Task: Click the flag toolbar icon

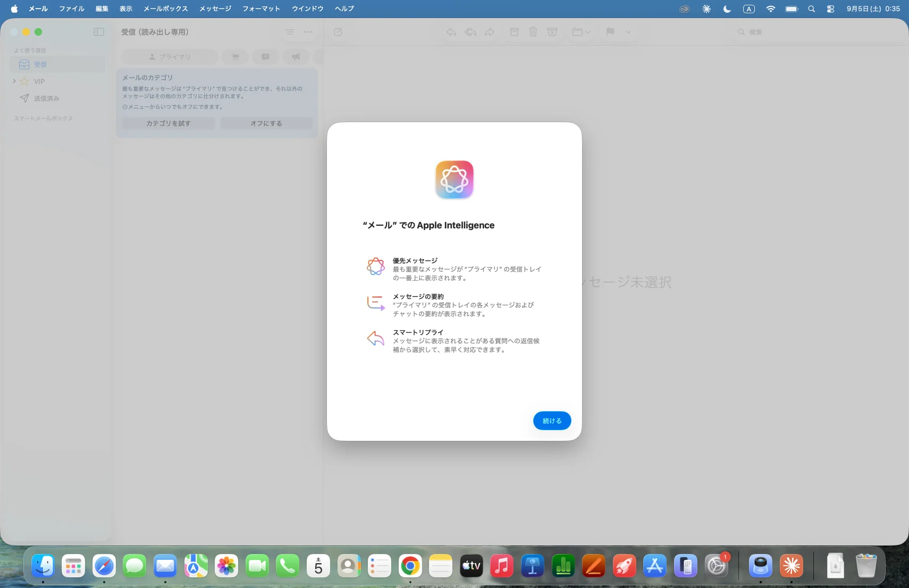Action: (x=610, y=32)
